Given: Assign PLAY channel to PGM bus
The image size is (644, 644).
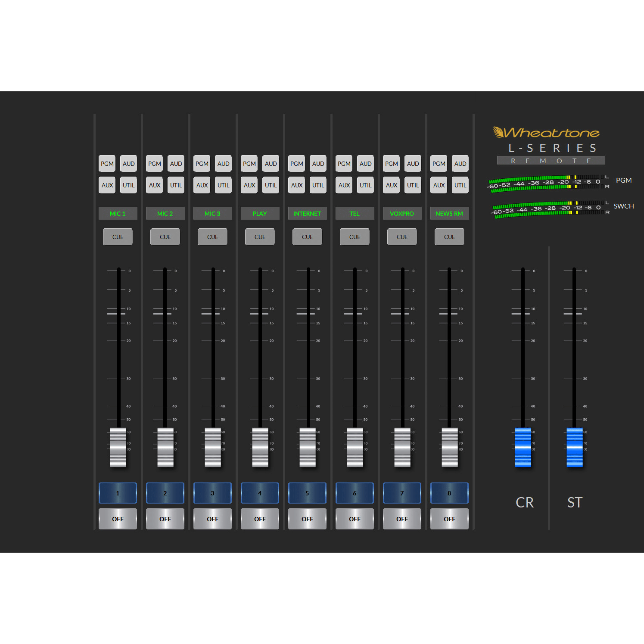Looking at the screenshot, I should point(249,164).
